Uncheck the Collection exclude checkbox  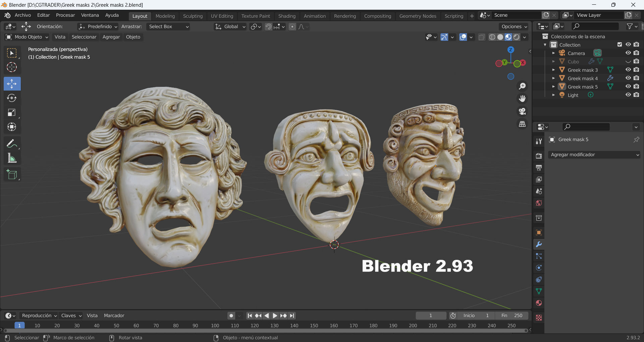[620, 45]
